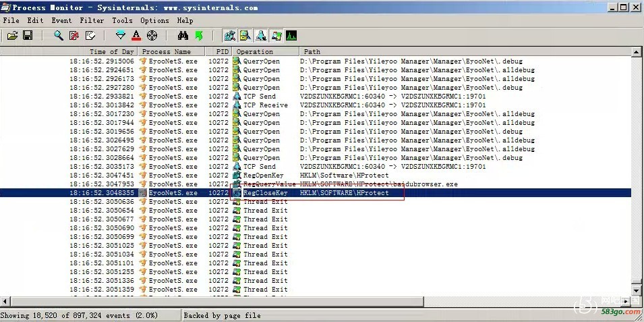Viewport: 644px width, 322px height.
Task: Click the Path column header
Action: (x=465, y=51)
